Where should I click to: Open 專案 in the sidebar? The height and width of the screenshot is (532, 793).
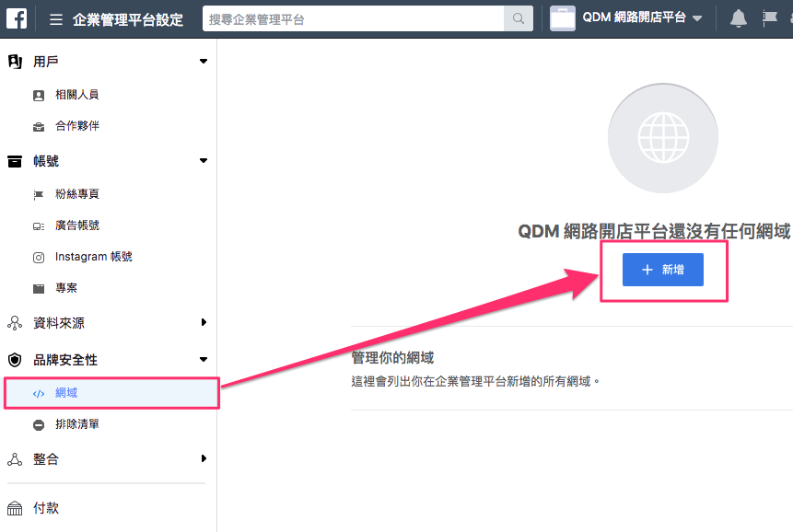pos(66,288)
